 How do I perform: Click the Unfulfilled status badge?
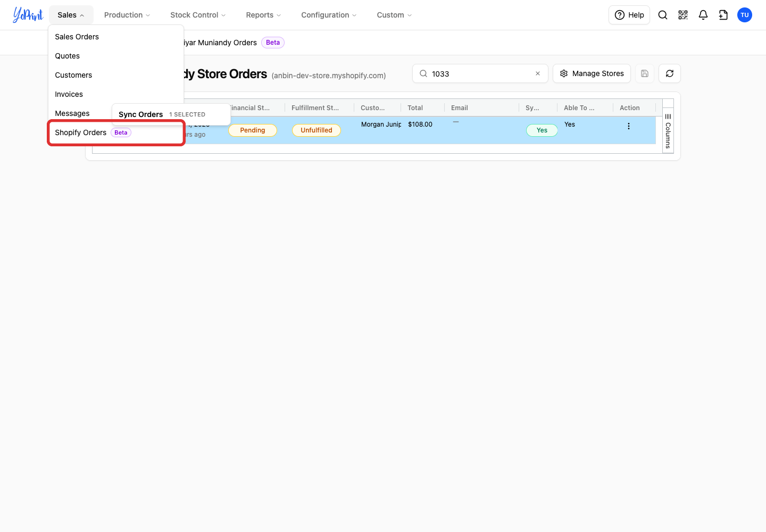tap(317, 130)
